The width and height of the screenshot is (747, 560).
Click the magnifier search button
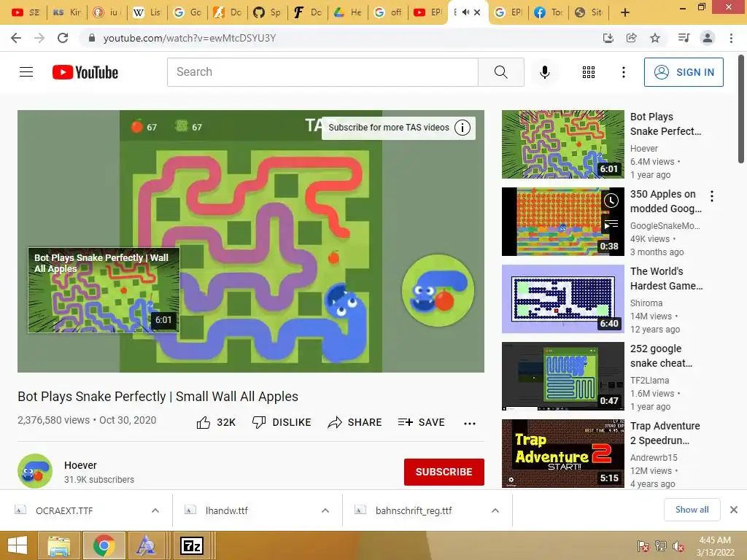(x=500, y=72)
